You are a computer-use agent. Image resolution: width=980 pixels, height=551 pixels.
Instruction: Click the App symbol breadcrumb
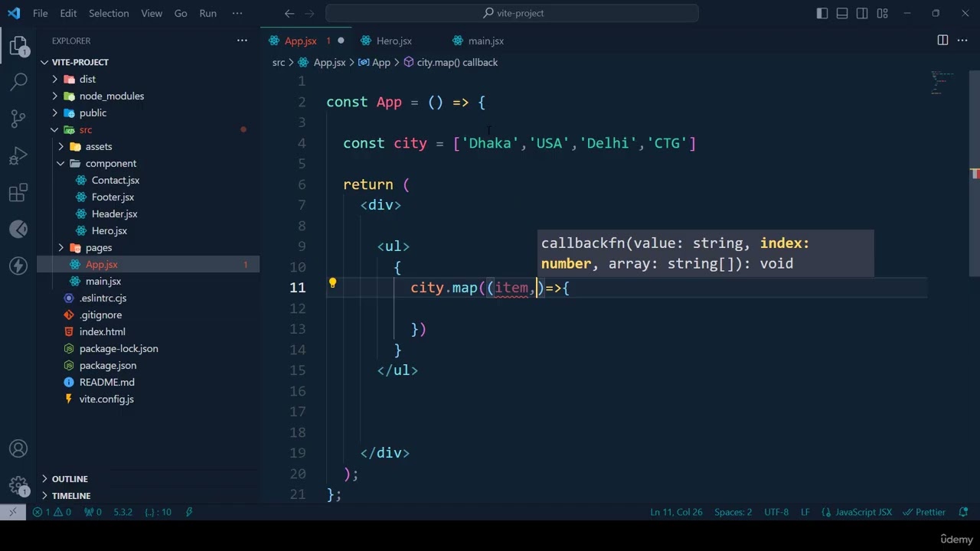pos(374,62)
